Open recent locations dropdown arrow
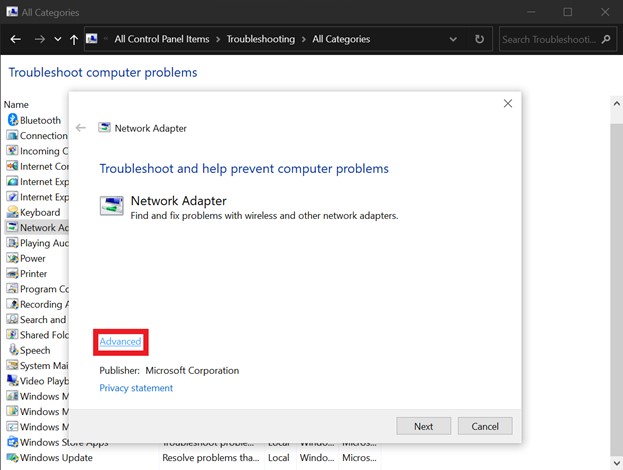Screen dimensions: 623x470 [58, 39]
